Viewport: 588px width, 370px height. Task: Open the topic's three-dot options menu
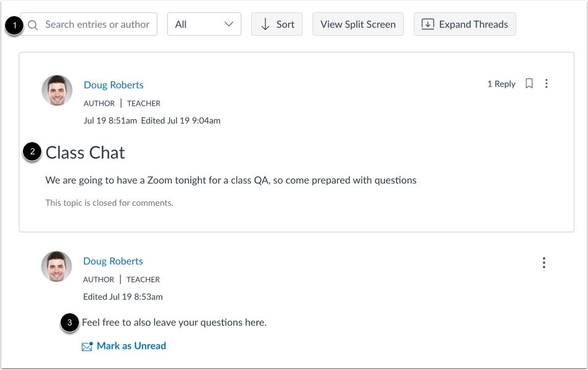tap(547, 84)
